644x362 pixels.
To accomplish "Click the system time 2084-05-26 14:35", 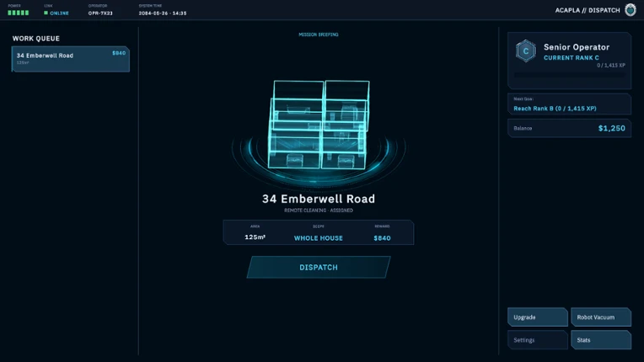I will [163, 13].
